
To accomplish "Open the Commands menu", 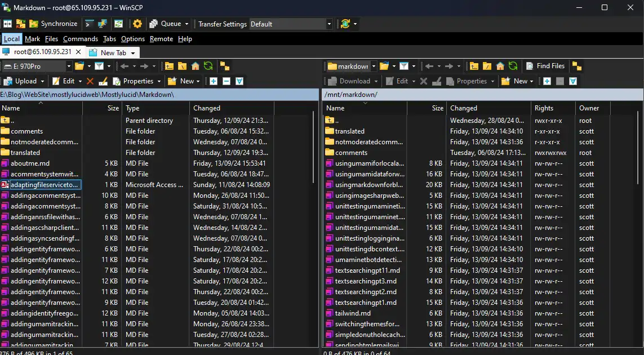I will (x=80, y=39).
